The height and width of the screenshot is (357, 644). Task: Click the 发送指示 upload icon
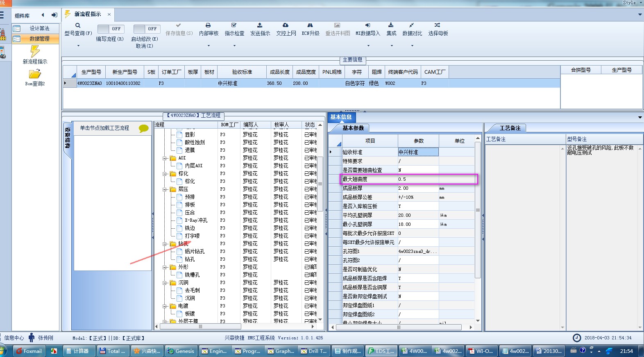(260, 25)
